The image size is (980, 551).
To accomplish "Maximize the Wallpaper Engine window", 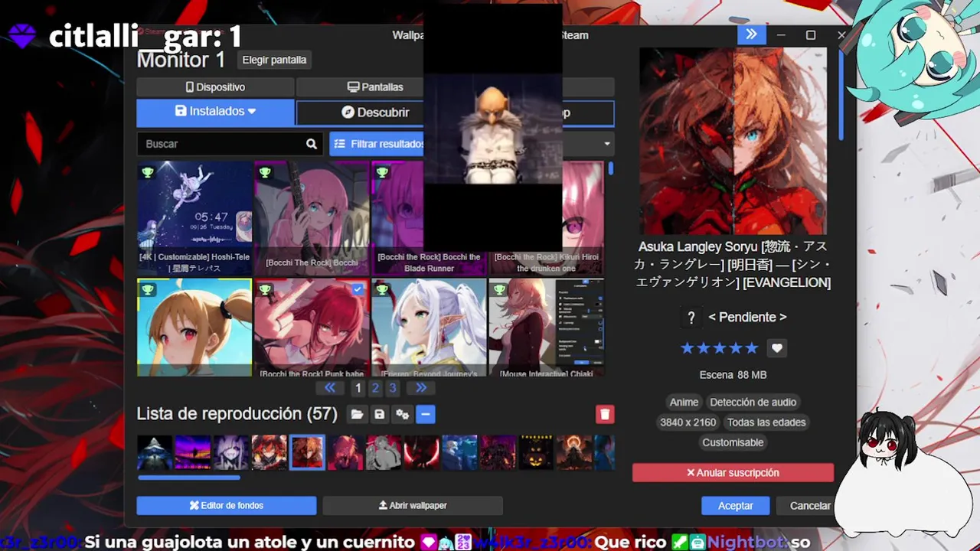I will [x=811, y=34].
